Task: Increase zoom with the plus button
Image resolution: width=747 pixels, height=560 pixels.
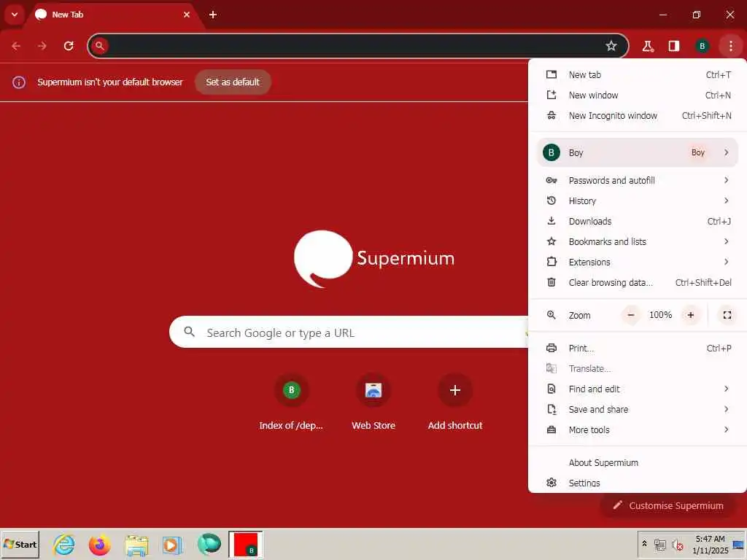Action: [690, 315]
